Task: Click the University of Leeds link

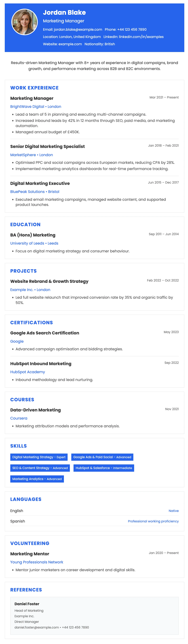Action: 34,243
